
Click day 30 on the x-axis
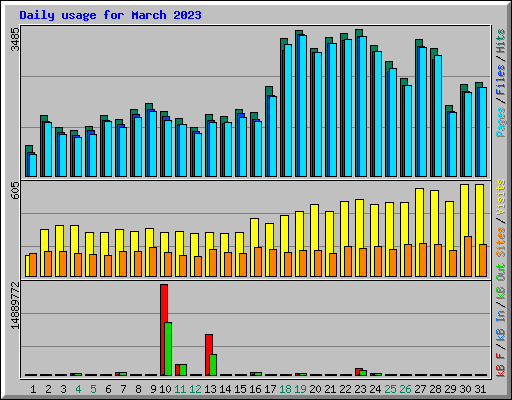pyautogui.click(x=465, y=389)
